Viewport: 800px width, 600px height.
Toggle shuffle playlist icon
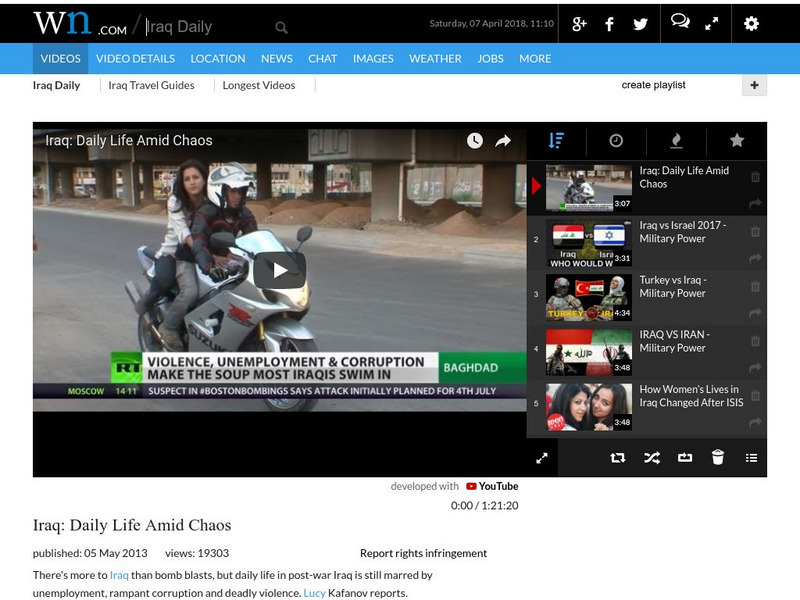(652, 458)
